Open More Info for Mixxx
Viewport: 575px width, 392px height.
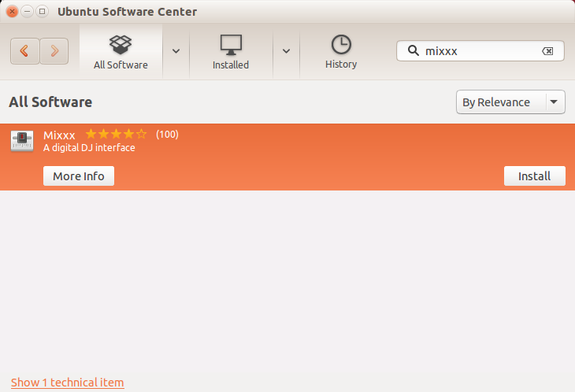coord(79,176)
